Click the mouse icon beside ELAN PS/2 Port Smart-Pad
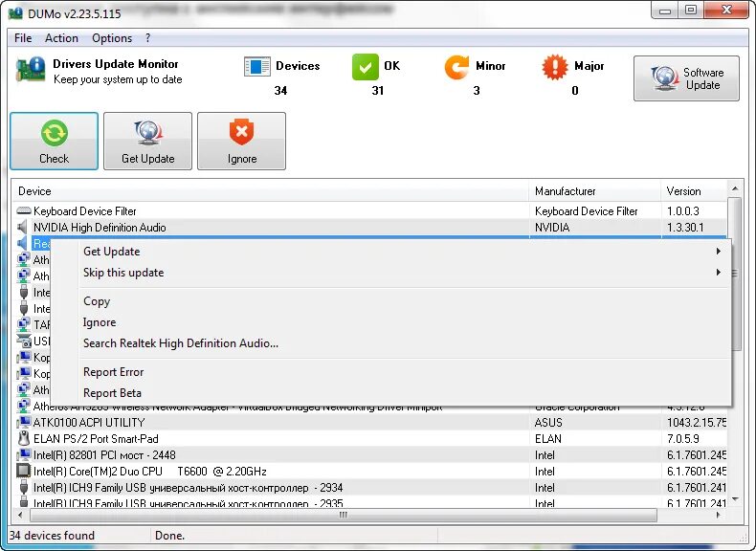This screenshot has height=551, width=756. [24, 438]
